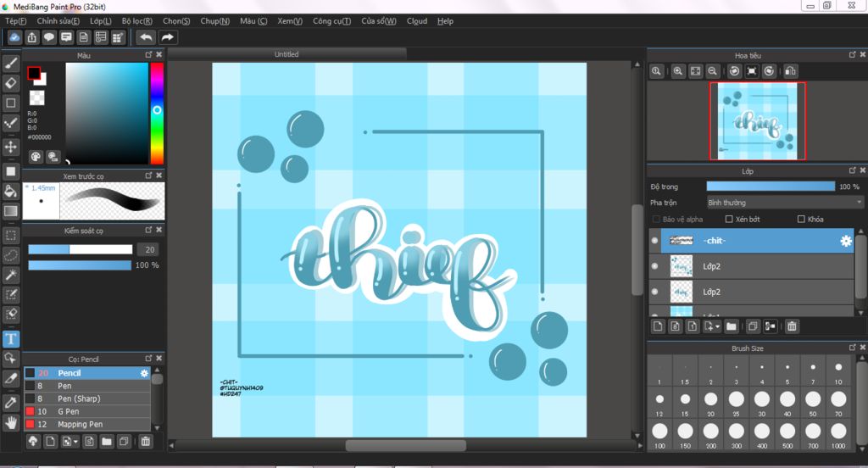Select the rectangular Select tool
This screenshot has width=868, height=468.
(x=10, y=235)
